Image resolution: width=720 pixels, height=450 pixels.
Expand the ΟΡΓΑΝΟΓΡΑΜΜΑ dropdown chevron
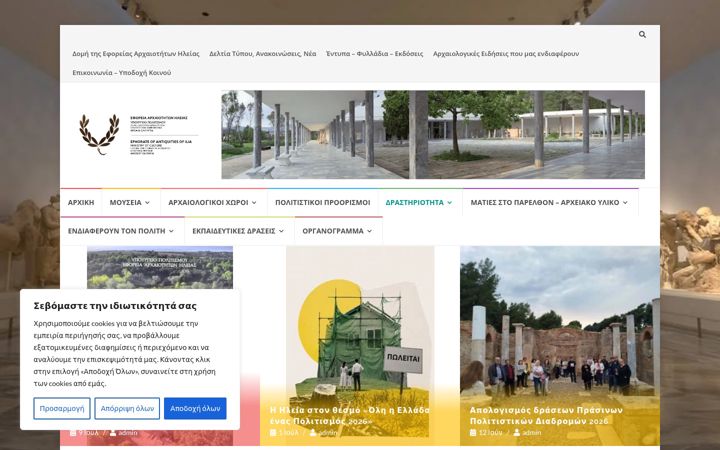[370, 231]
